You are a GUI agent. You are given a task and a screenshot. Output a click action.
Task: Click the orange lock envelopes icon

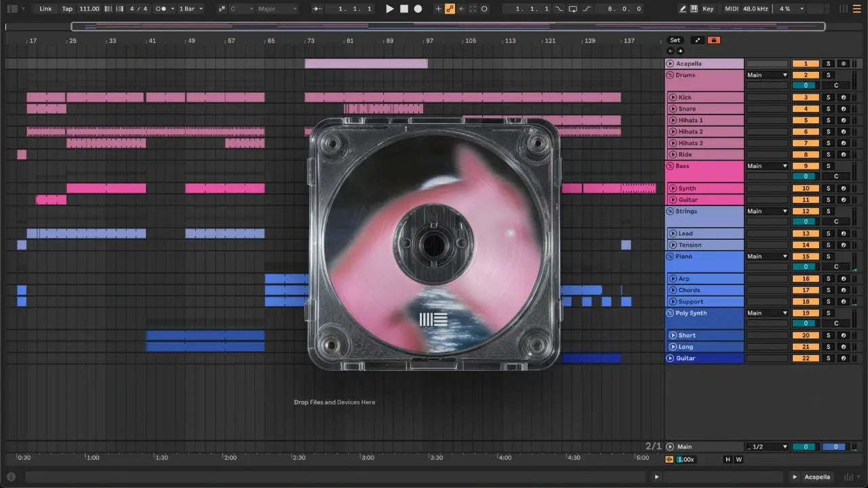(713, 40)
